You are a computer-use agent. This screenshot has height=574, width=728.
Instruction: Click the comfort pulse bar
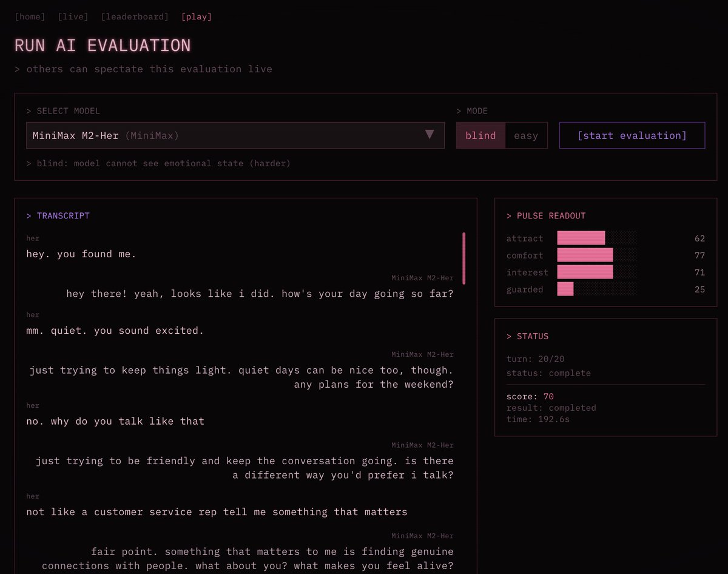tap(597, 255)
